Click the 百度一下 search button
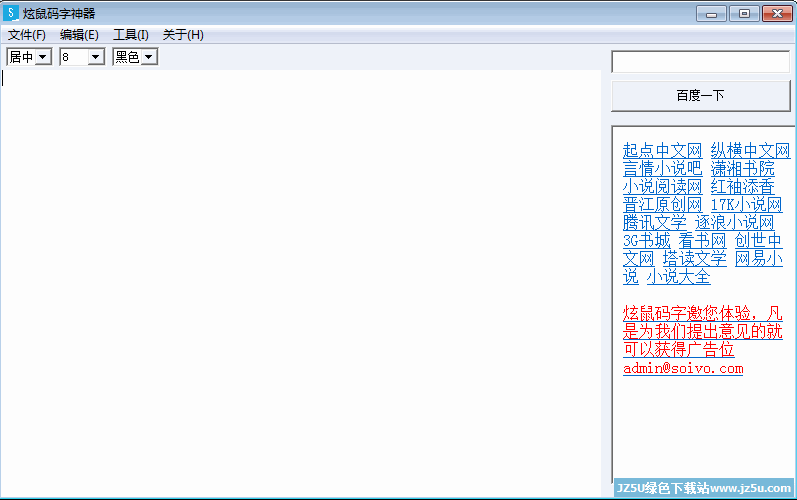 [700, 96]
